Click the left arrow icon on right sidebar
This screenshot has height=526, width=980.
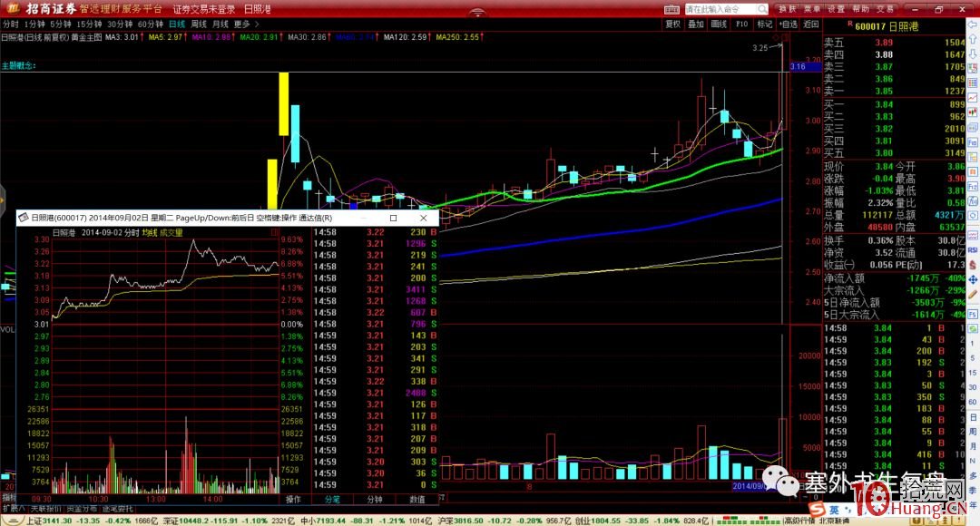click(x=973, y=24)
